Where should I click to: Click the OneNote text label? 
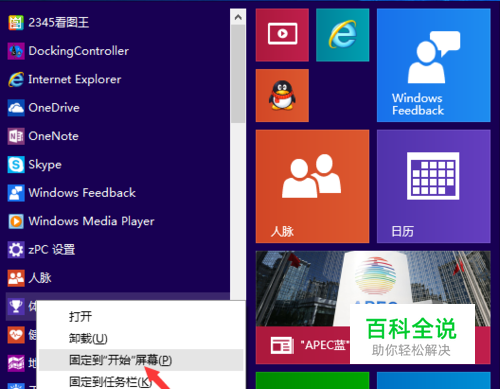tap(54, 136)
